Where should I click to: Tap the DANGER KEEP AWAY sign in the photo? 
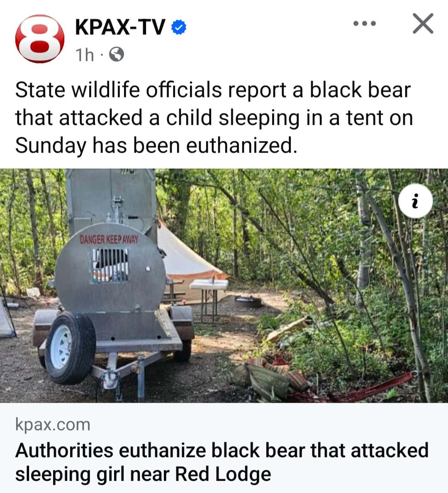(x=109, y=240)
